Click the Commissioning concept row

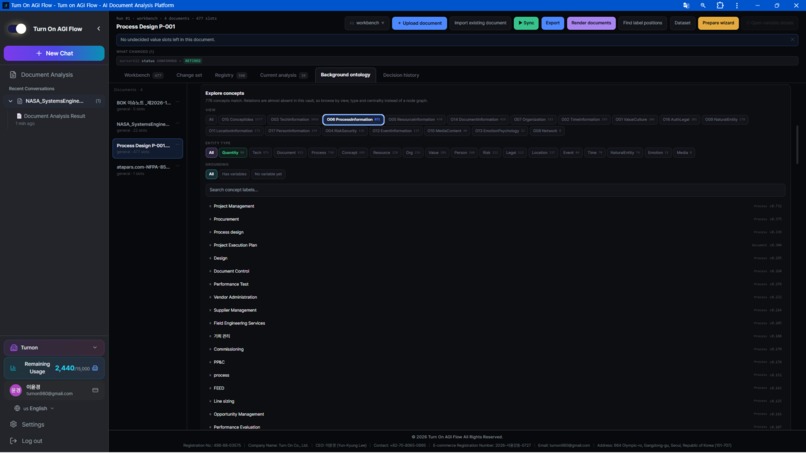click(495, 350)
